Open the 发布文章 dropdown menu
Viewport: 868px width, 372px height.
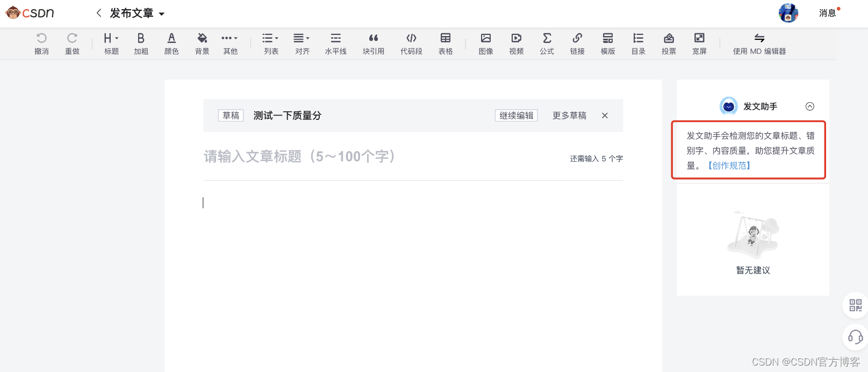coord(137,13)
